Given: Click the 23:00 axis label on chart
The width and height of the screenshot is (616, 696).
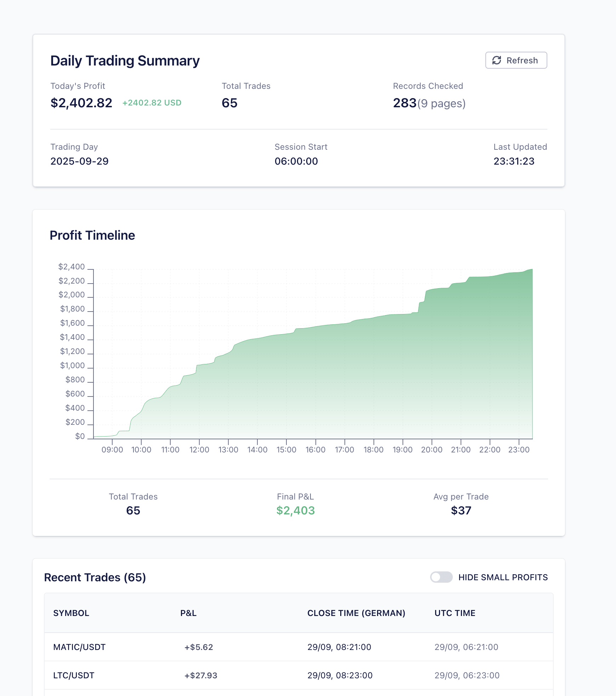Looking at the screenshot, I should coord(519,450).
